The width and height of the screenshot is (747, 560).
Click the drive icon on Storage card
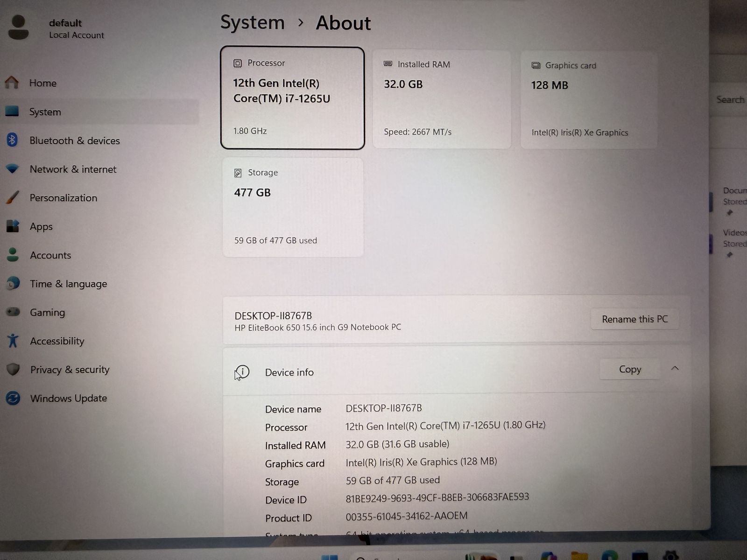[238, 173]
